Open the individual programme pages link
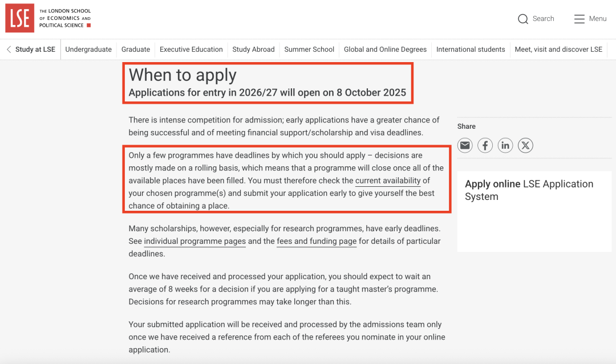This screenshot has width=616, height=364. click(x=194, y=241)
